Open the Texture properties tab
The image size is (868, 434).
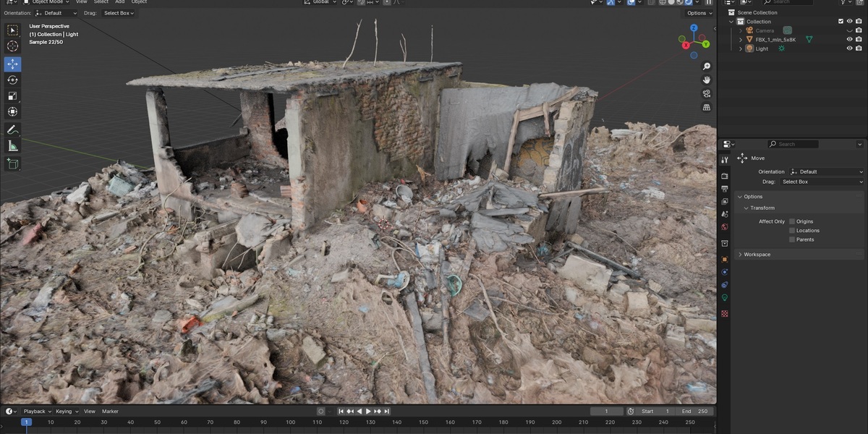(x=725, y=313)
